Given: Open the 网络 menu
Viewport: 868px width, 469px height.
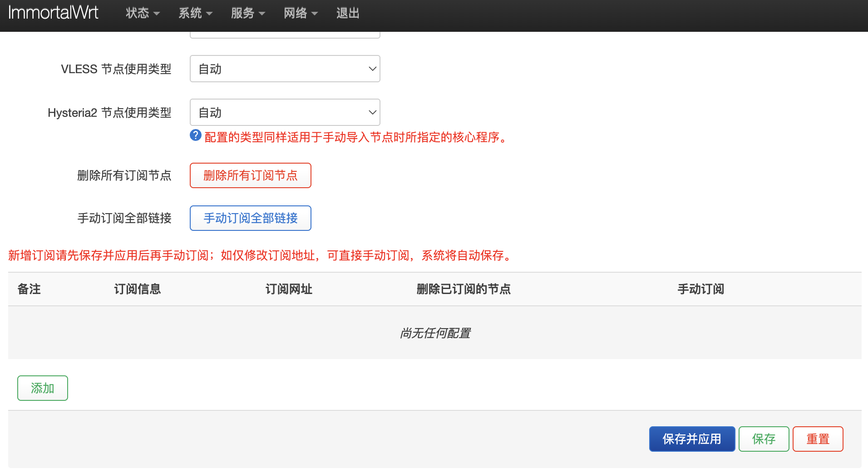Looking at the screenshot, I should [x=301, y=13].
